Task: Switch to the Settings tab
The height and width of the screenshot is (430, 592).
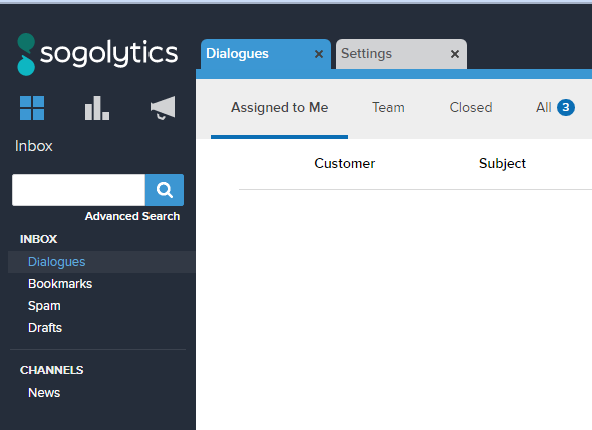Action: tap(366, 54)
